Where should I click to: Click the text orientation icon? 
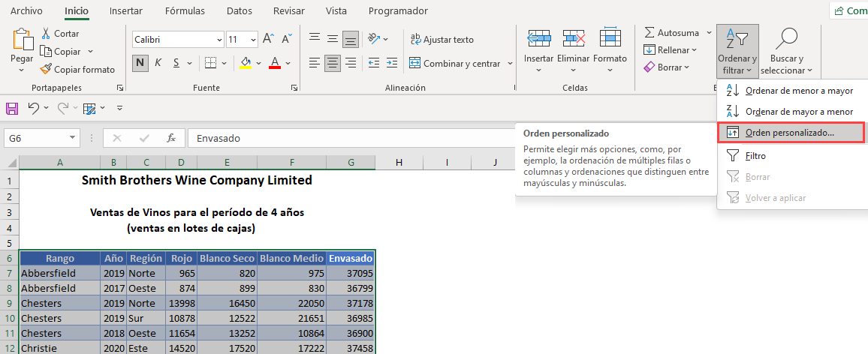click(375, 39)
